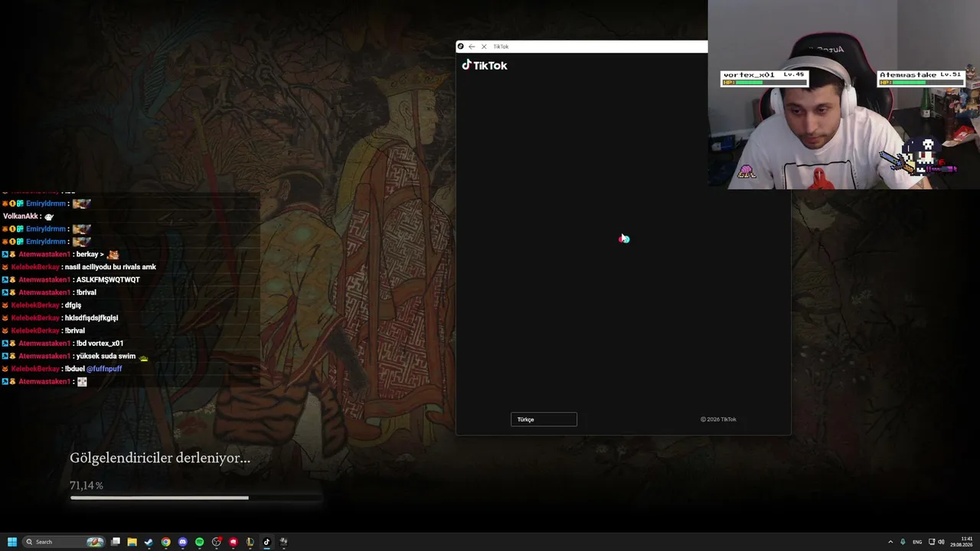Click the 71,14 % progress value
The image size is (980, 551).
pos(87,486)
